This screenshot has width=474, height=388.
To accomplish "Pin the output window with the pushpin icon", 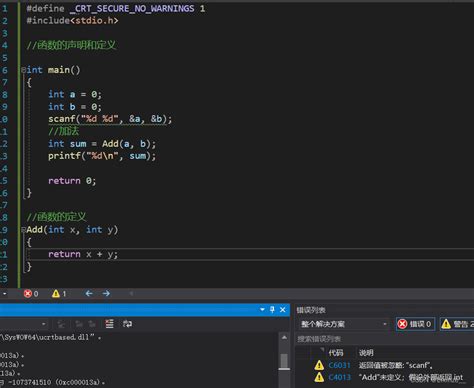I will tap(272, 310).
